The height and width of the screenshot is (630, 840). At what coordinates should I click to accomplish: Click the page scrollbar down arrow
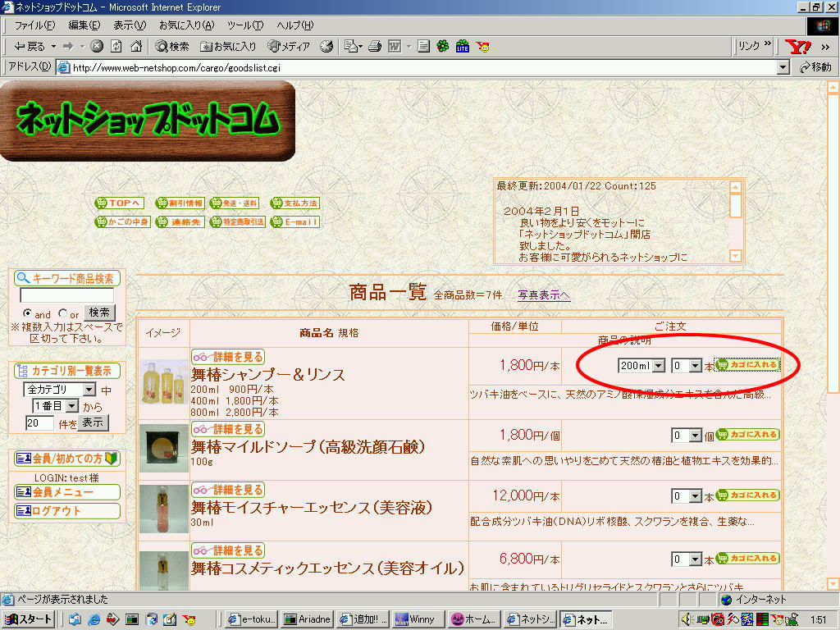[833, 584]
